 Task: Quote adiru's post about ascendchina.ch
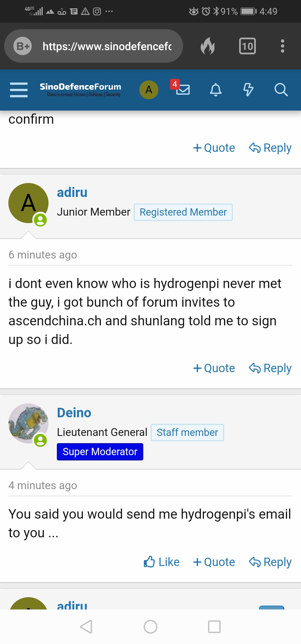(214, 368)
